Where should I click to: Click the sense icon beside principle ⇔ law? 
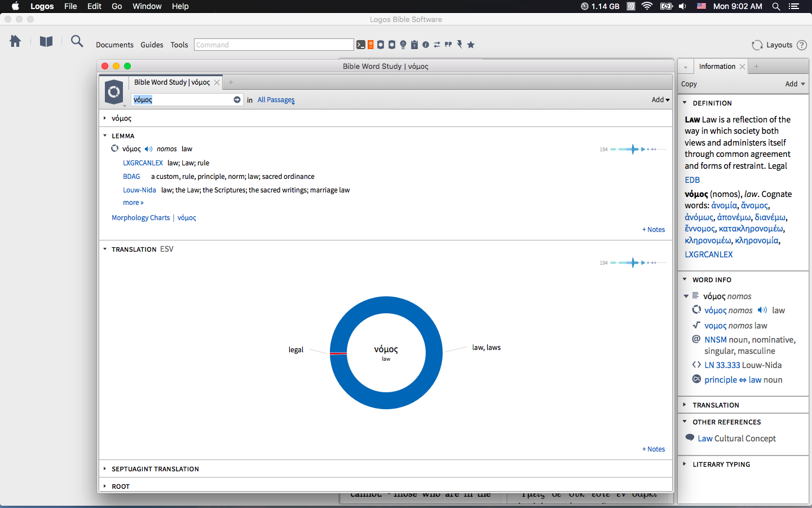[696, 379]
